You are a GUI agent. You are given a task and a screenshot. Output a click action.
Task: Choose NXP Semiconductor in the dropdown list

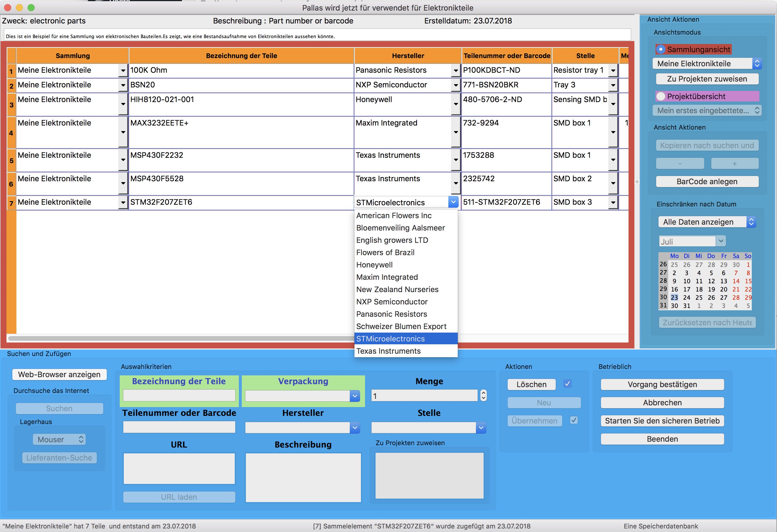pos(406,302)
